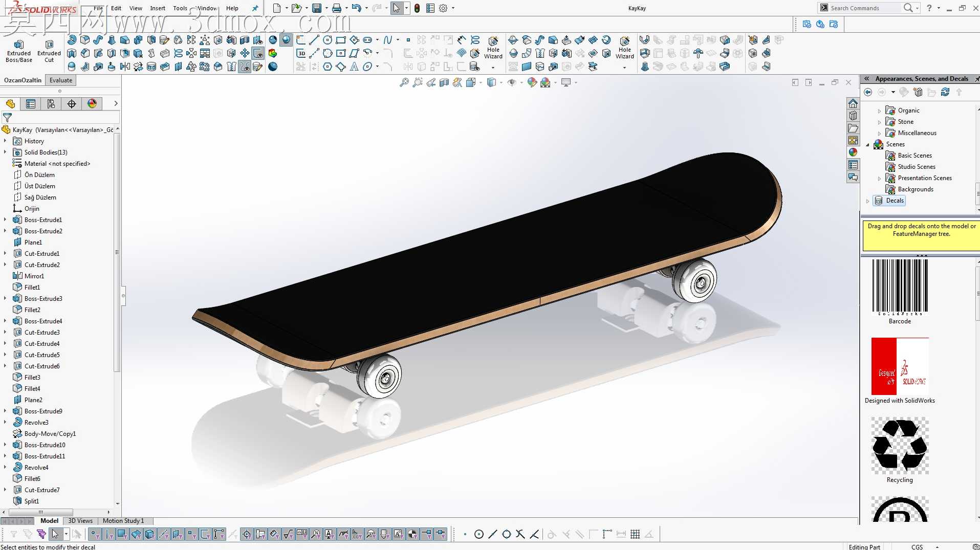Screen dimensions: 980x550
Task: Open the Options gear icon
Action: 443,8
